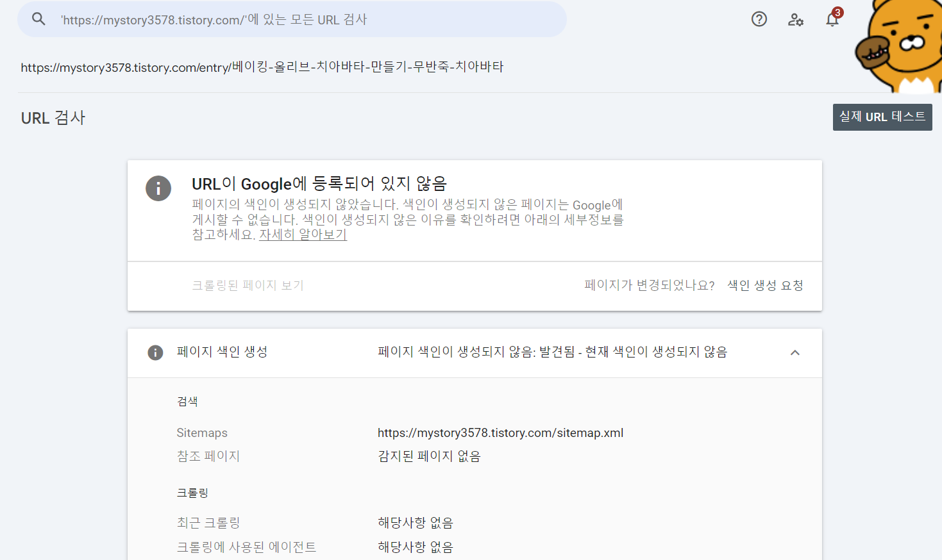Click the '검색' section heading
Screen dimensions: 942x560
(187, 402)
